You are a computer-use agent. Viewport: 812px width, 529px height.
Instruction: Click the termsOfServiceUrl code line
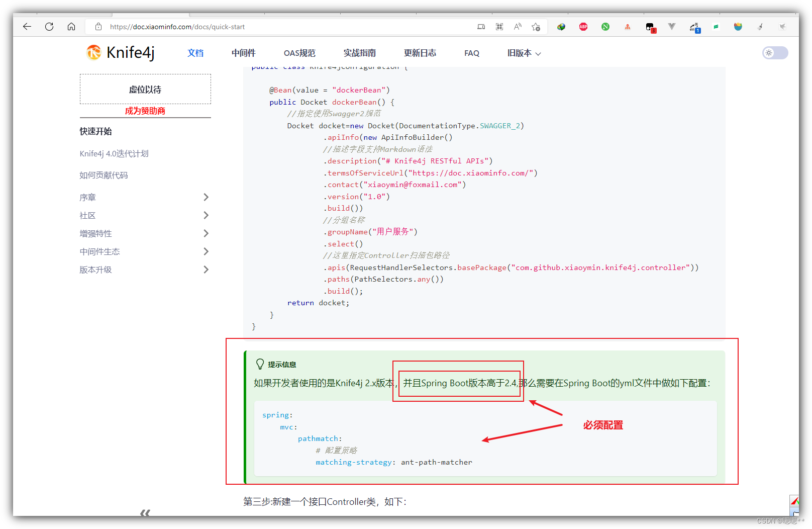click(x=430, y=173)
